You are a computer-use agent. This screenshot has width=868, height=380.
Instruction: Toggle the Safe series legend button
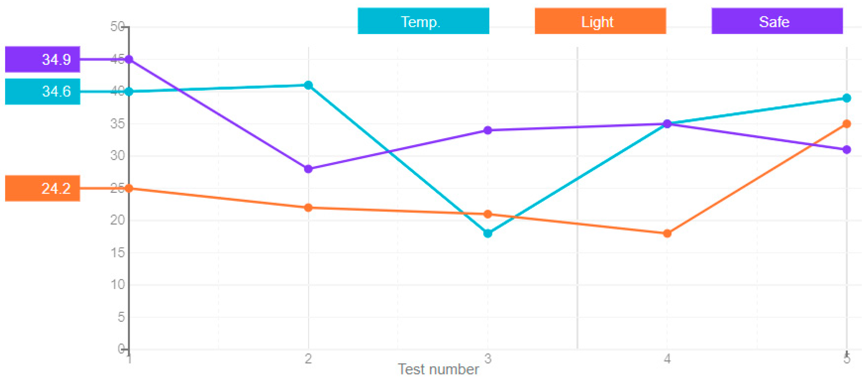coord(777,21)
